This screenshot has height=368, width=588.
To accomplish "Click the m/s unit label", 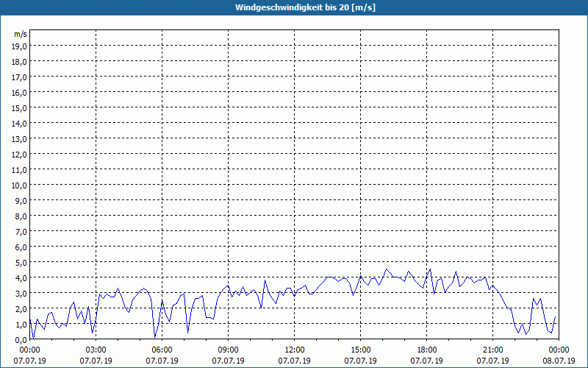I will coord(21,34).
